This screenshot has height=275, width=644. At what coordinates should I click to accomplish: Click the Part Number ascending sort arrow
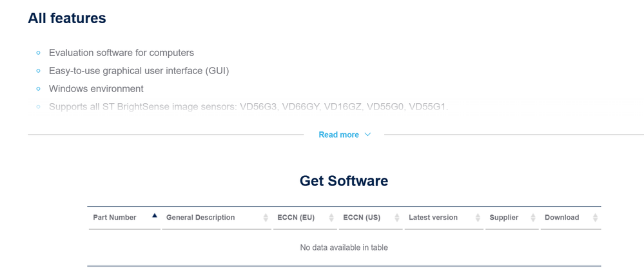(155, 216)
